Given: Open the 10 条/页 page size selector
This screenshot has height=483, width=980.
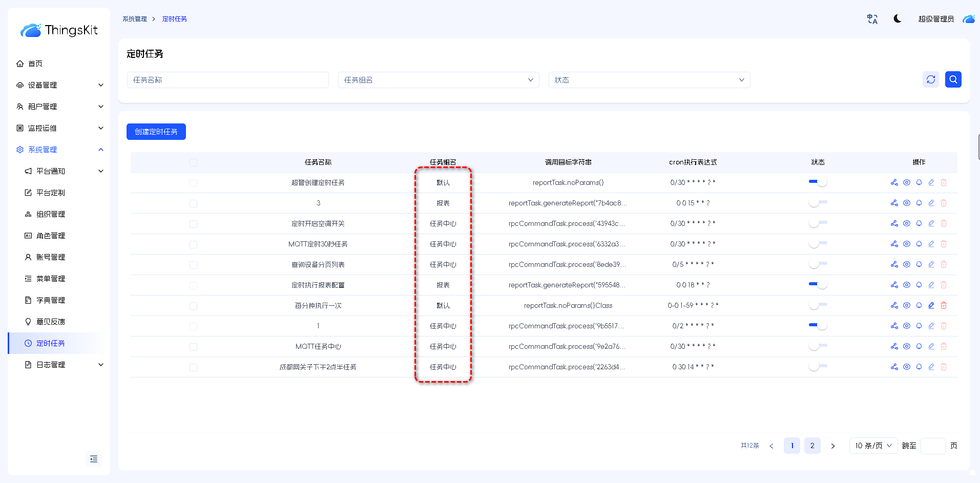Looking at the screenshot, I should point(873,446).
